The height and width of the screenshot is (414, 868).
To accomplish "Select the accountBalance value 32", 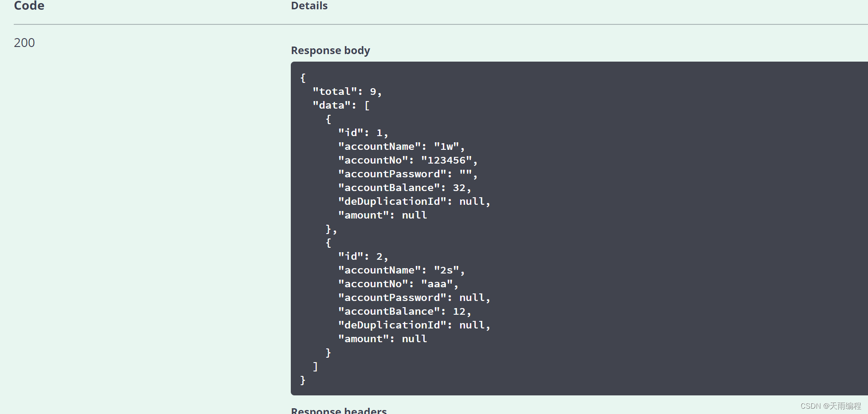I will click(462, 187).
